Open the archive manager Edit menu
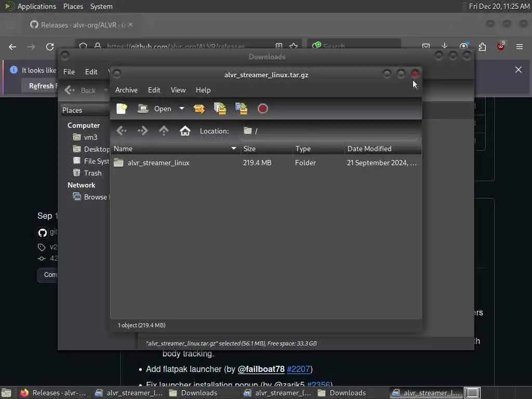532x399 pixels. (154, 90)
